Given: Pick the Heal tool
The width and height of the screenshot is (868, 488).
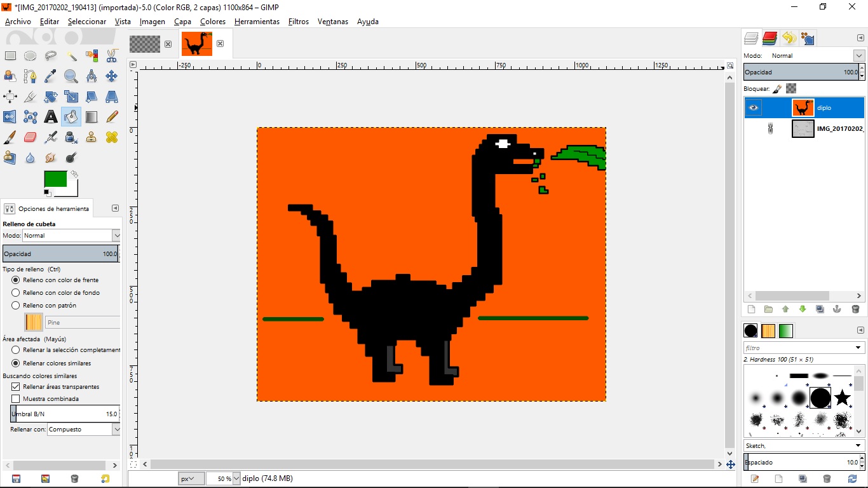Looking at the screenshot, I should tap(112, 137).
